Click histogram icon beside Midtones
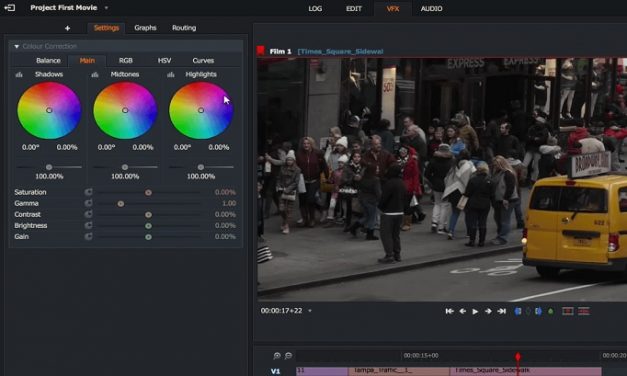627x376 pixels. tap(95, 74)
